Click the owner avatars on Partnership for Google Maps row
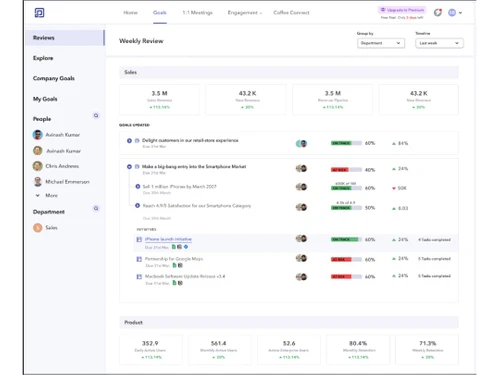Screen dimensions: 500x375 (x=301, y=258)
